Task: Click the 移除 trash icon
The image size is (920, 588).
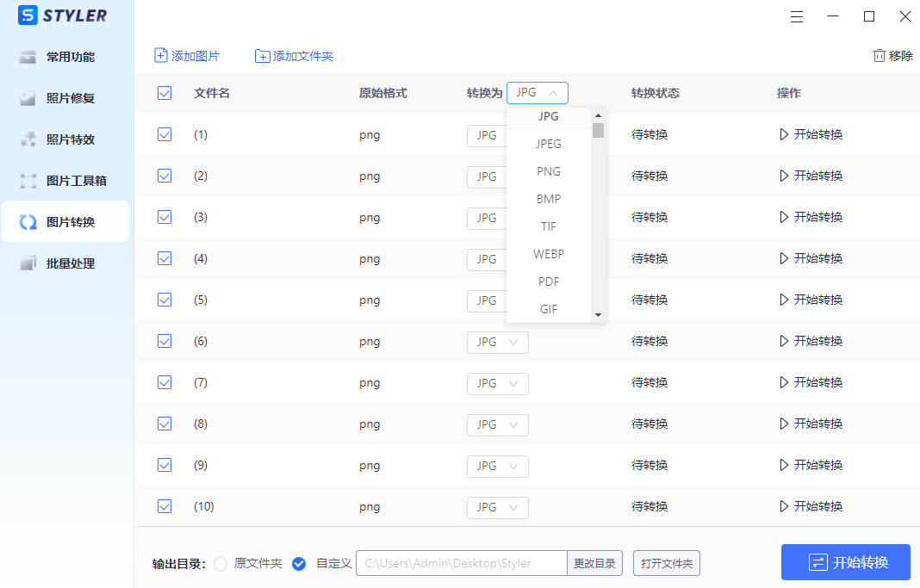Action: point(879,56)
